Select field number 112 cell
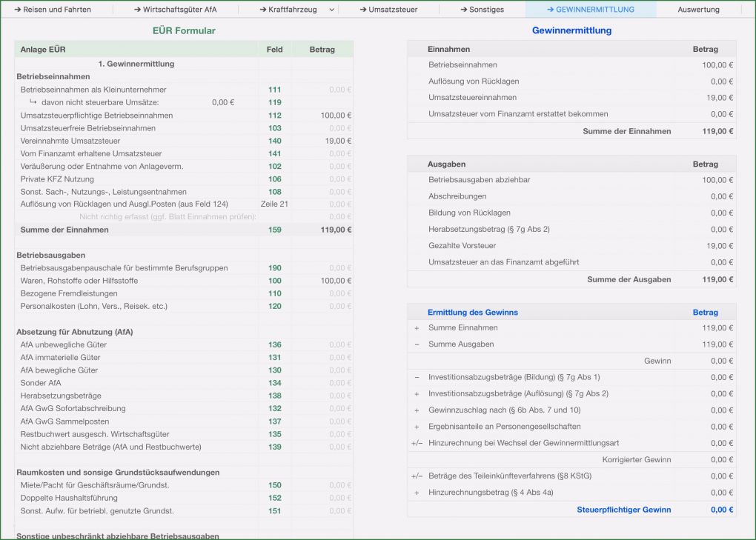 pyautogui.click(x=275, y=116)
